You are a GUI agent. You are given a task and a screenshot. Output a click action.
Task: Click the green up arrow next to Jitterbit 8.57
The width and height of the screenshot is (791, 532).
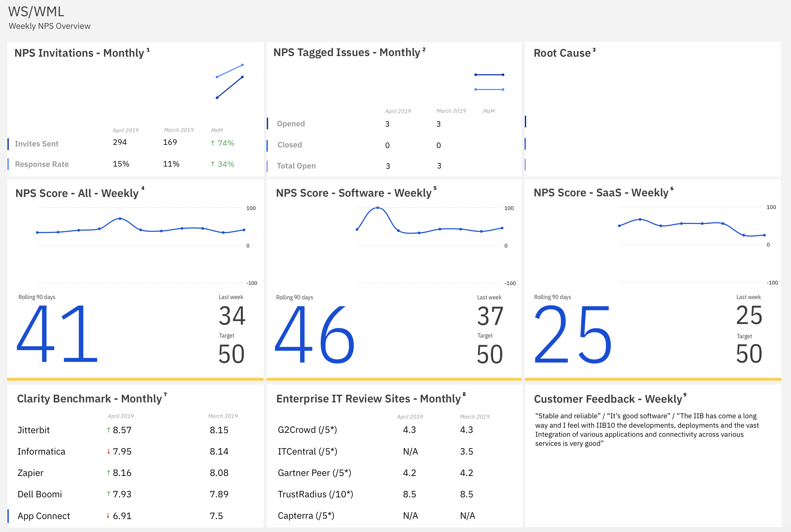(108, 430)
